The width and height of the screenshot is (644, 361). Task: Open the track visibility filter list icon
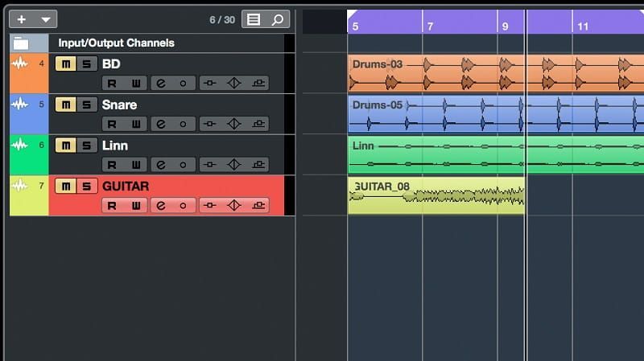[254, 19]
